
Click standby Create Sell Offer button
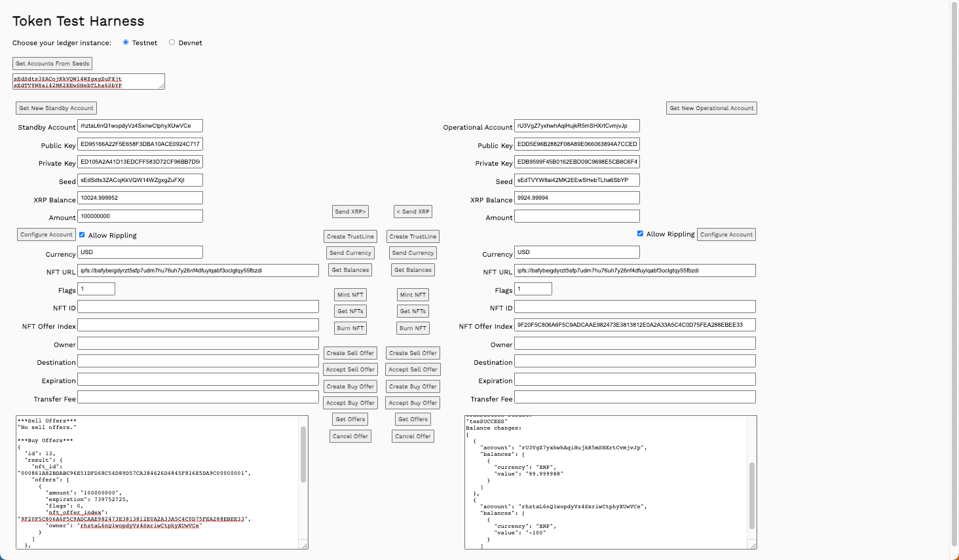[x=350, y=353]
